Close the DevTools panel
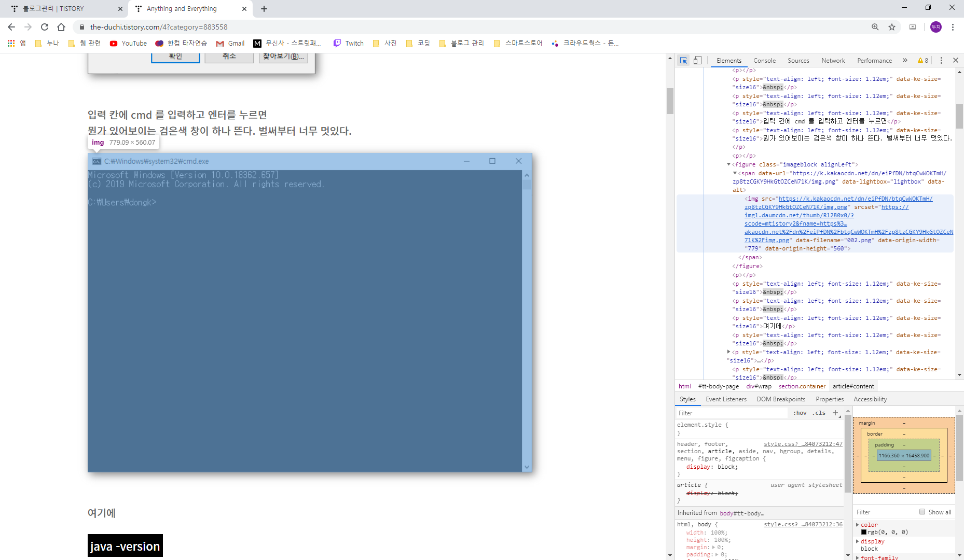The height and width of the screenshot is (560, 964). (956, 61)
